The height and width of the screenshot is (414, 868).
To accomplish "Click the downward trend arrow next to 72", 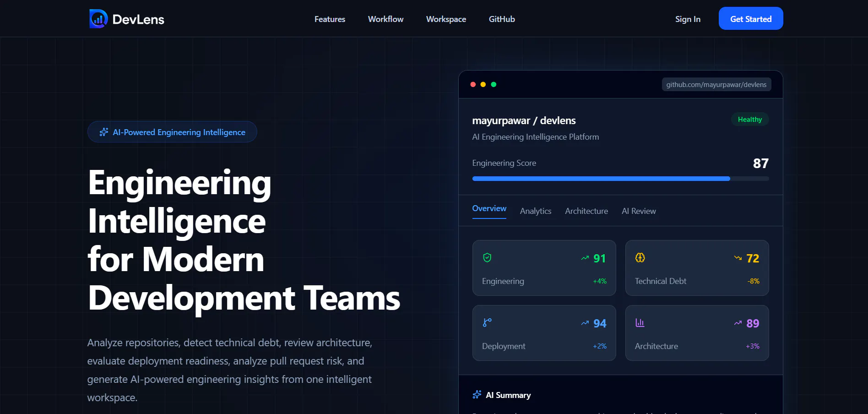I will pyautogui.click(x=738, y=258).
